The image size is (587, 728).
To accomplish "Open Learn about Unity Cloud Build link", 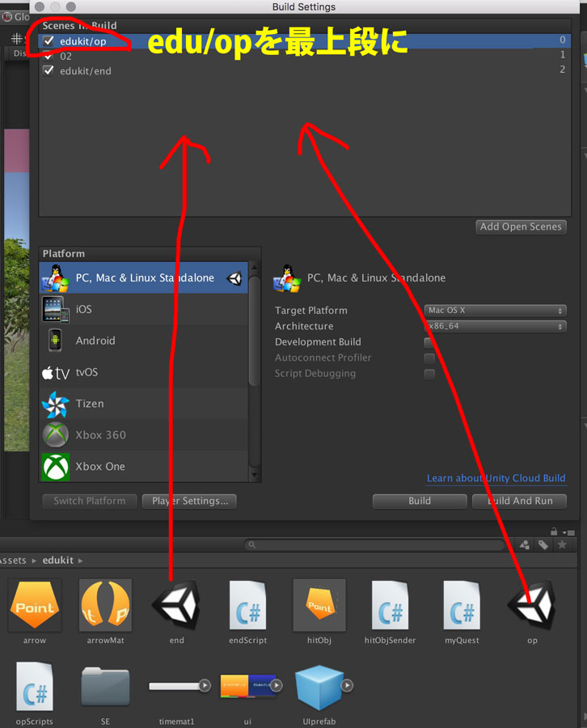I will point(496,478).
